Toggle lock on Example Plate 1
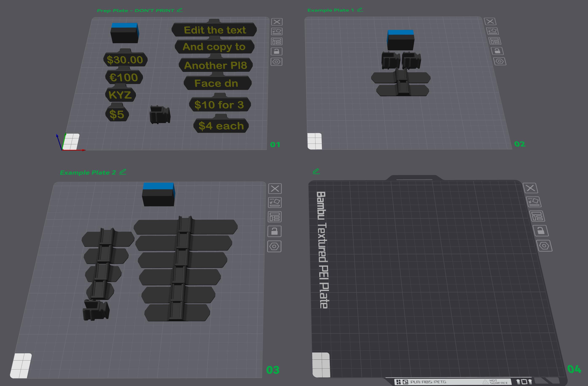The image size is (588, 386). [x=497, y=51]
